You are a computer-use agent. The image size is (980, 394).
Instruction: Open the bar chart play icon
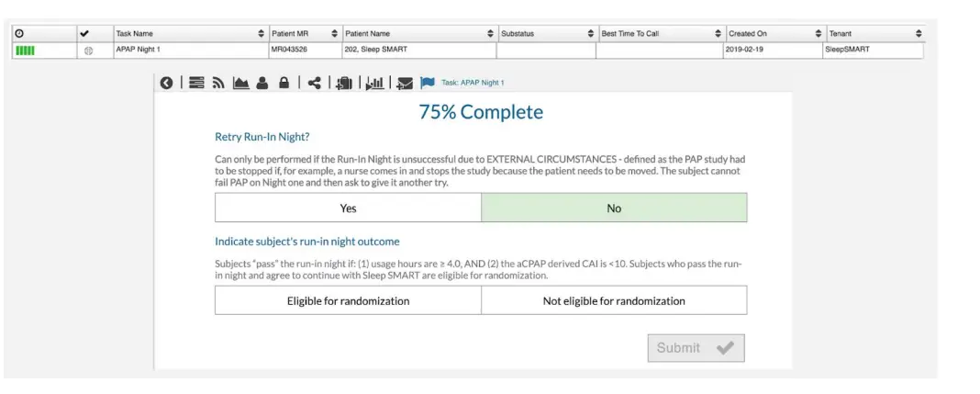375,83
